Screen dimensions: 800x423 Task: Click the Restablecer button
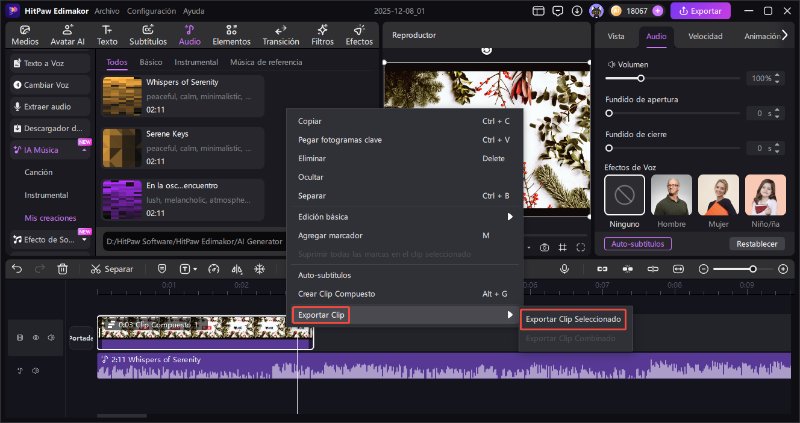point(758,243)
